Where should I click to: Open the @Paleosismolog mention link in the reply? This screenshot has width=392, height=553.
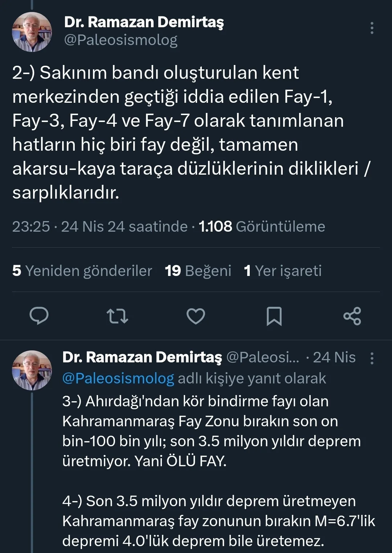(x=117, y=378)
